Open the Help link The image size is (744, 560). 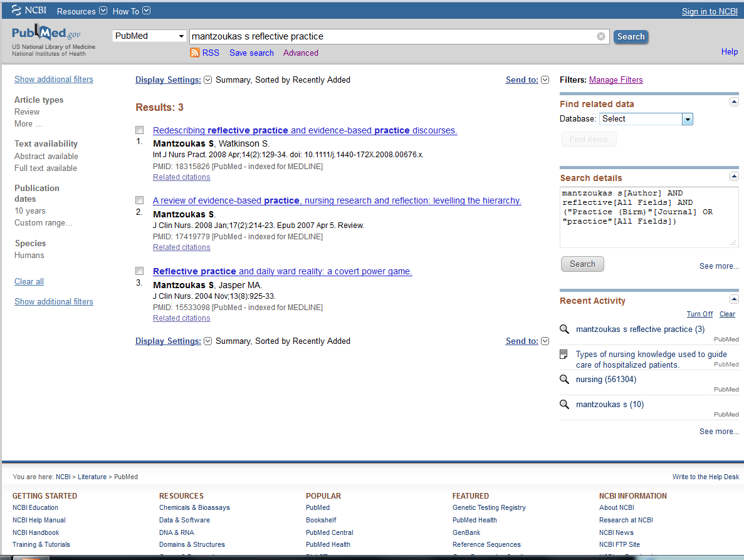pyautogui.click(x=730, y=52)
